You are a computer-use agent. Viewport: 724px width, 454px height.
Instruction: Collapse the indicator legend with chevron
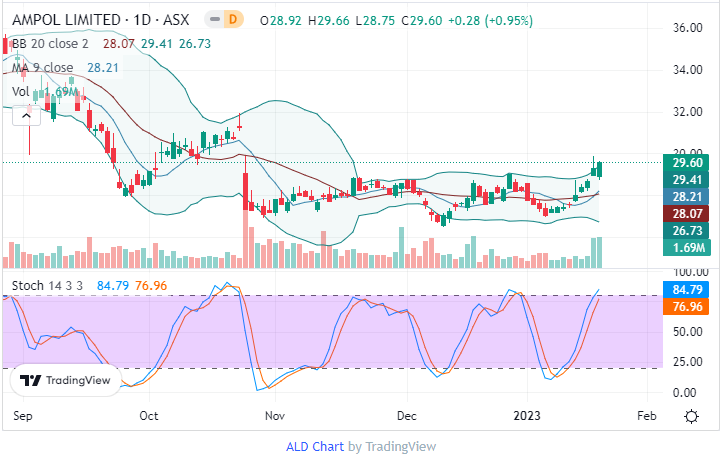(25, 115)
